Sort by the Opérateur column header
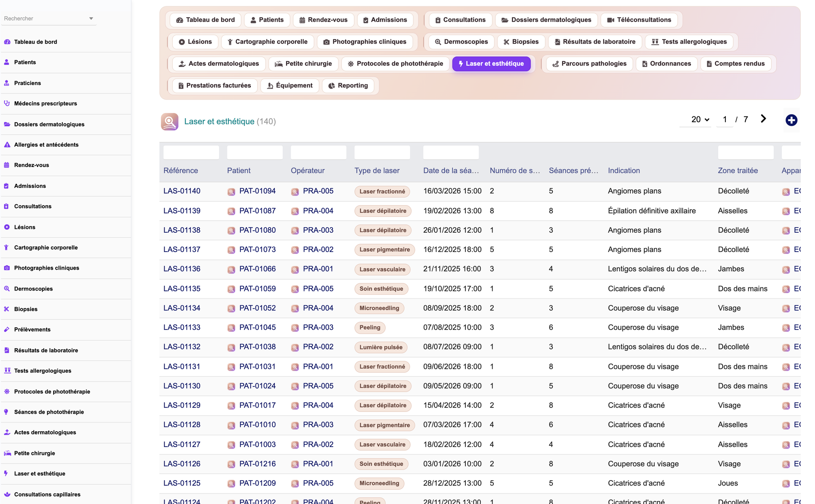815x504 pixels. click(x=307, y=171)
